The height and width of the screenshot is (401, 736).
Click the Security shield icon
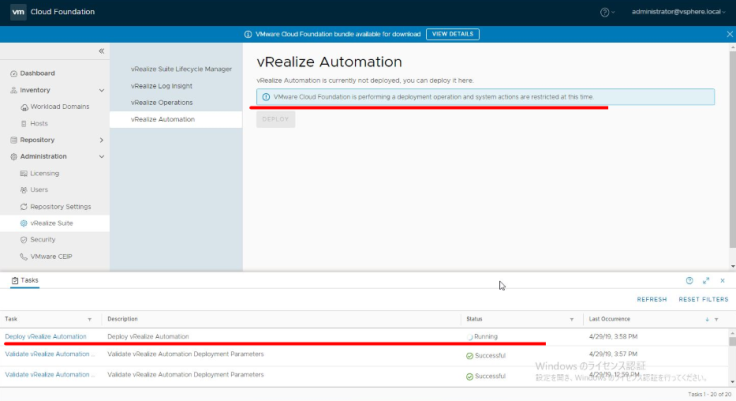pyautogui.click(x=23, y=240)
